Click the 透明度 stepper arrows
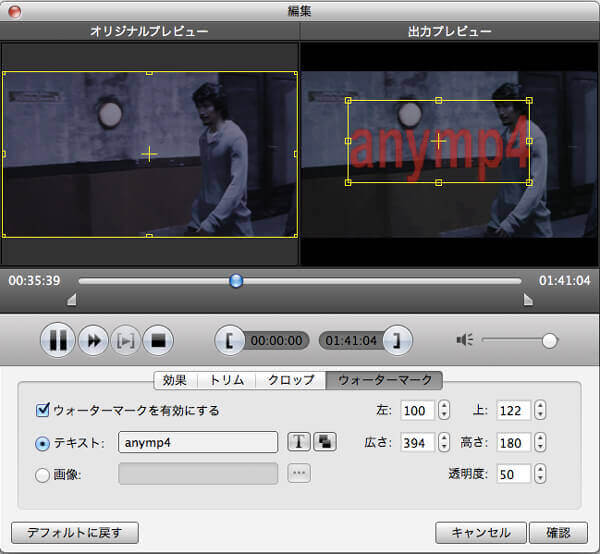Viewport: 600px width, 554px height. [x=540, y=474]
